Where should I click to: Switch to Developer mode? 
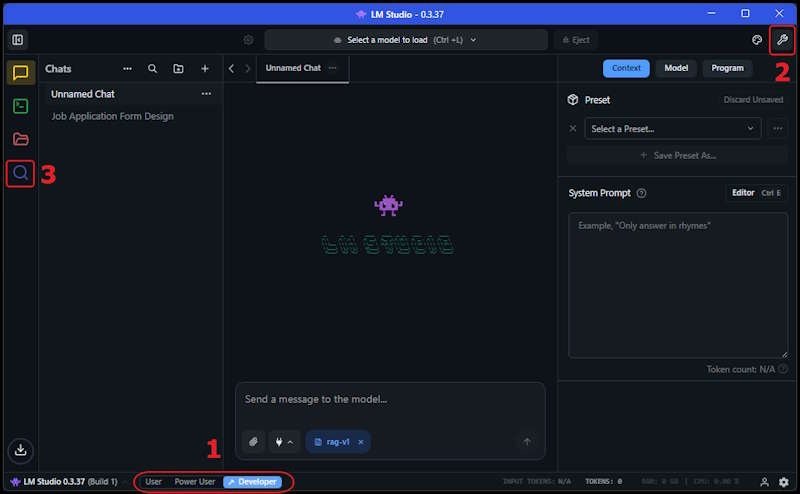click(x=253, y=482)
